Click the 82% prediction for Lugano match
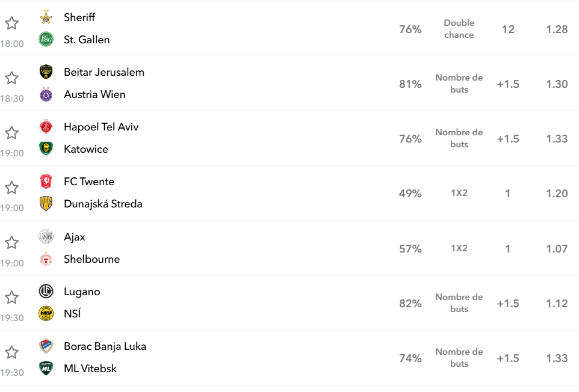This screenshot has width=579, height=392. point(410,304)
